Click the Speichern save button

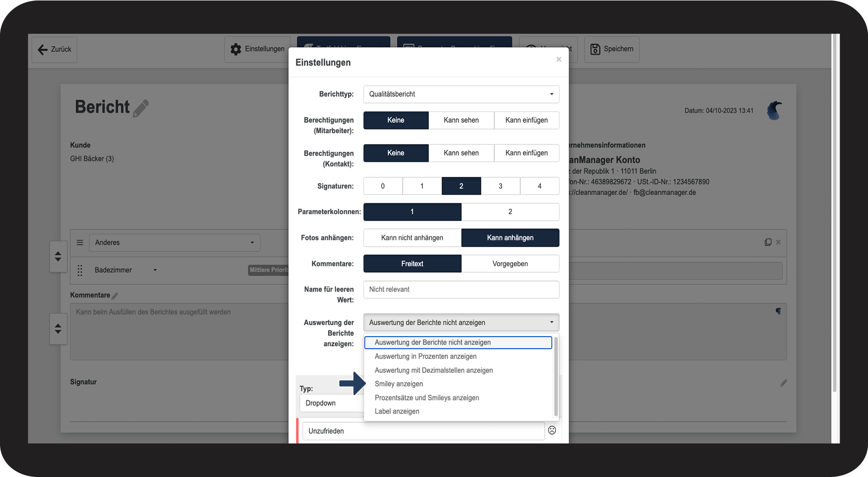point(612,49)
